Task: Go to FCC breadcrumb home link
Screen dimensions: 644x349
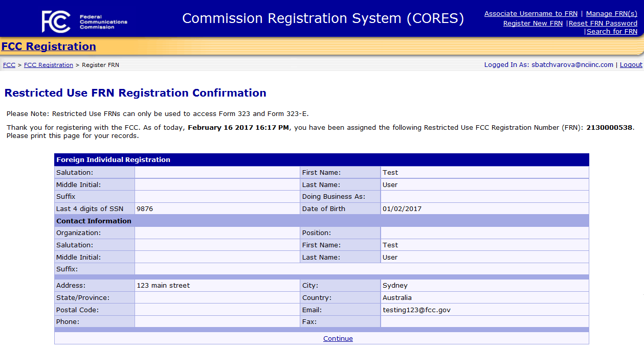Action: click(x=9, y=65)
